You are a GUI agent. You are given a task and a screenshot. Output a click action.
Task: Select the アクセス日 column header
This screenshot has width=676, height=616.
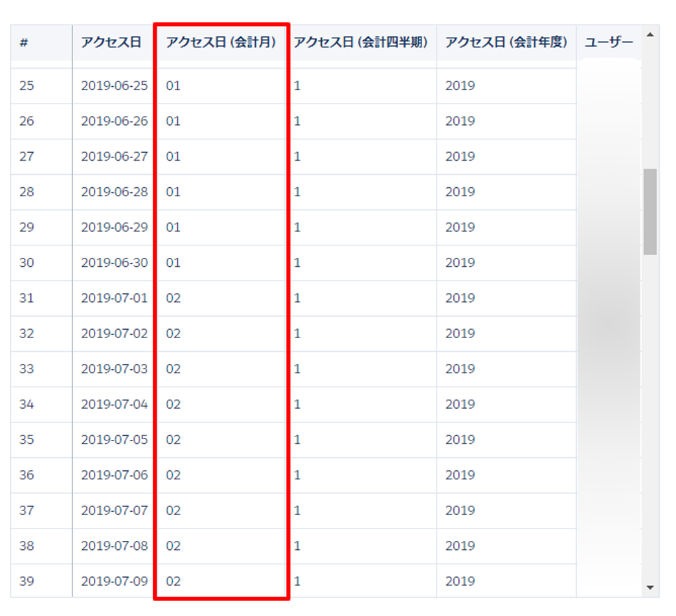pyautogui.click(x=111, y=43)
